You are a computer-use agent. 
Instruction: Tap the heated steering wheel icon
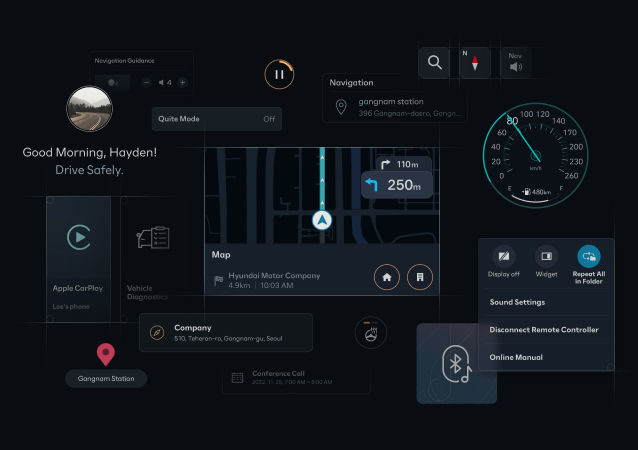pyautogui.click(x=371, y=333)
